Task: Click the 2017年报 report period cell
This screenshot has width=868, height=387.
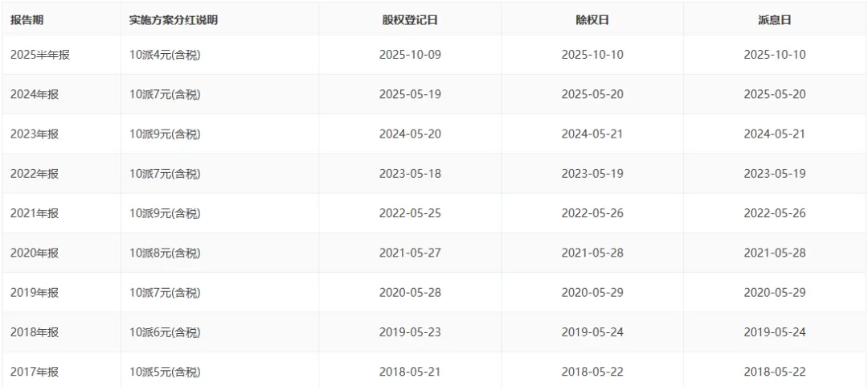Action: click(x=35, y=372)
